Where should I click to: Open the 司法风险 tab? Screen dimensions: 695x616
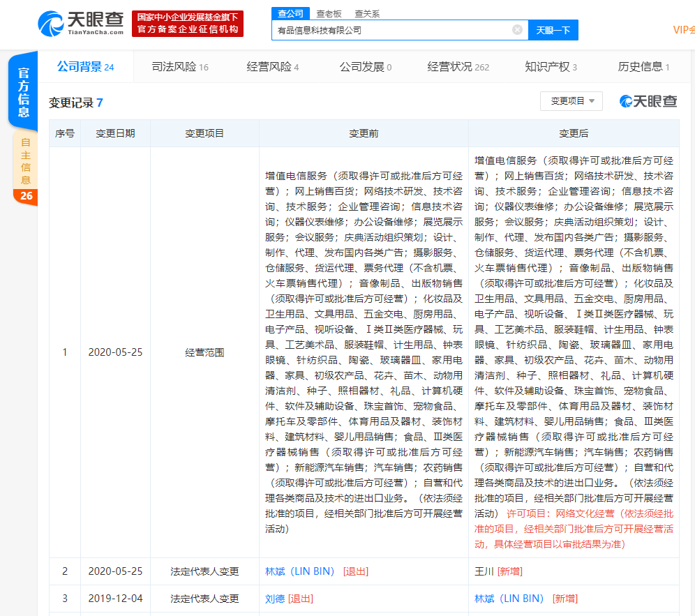[179, 67]
